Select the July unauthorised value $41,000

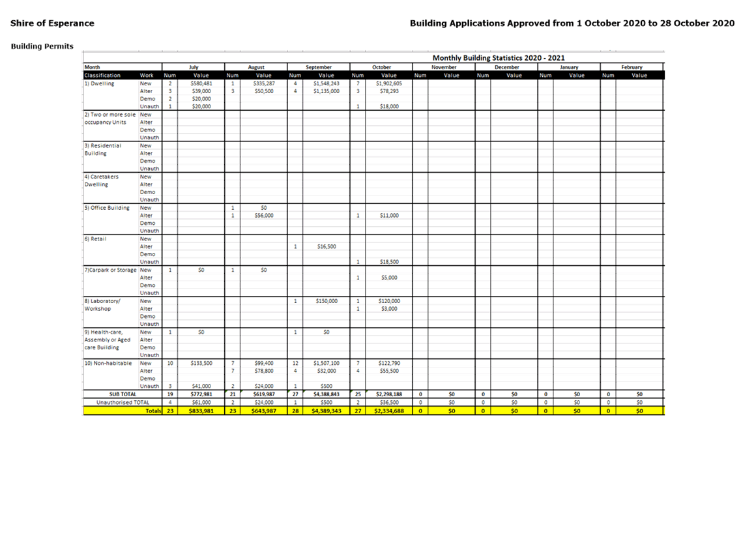click(x=201, y=386)
